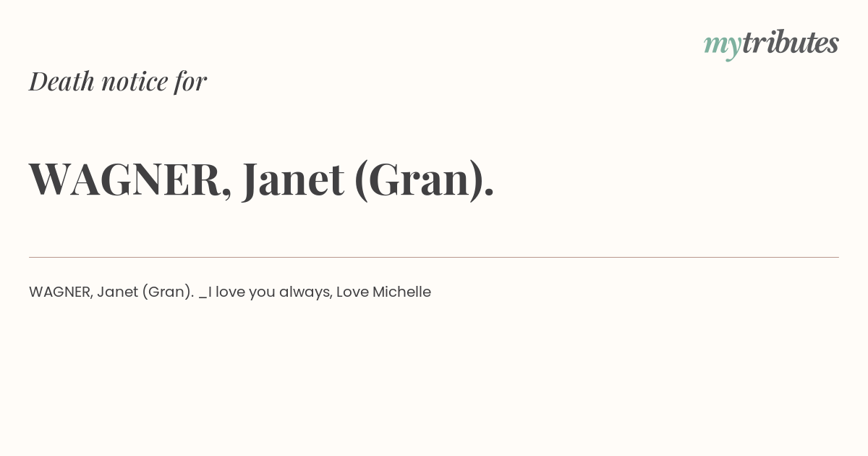Click the word "notice" in the subtitle
The height and width of the screenshot is (456, 868).
pos(135,82)
